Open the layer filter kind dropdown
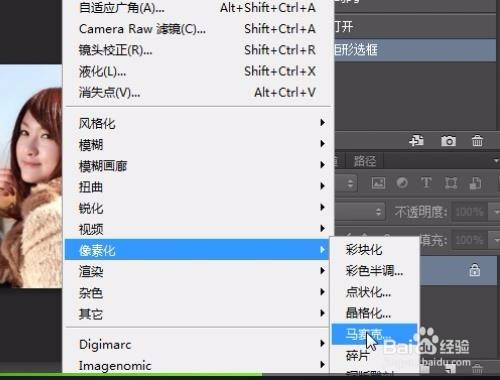Screen dimensions: 500x380 346,183
